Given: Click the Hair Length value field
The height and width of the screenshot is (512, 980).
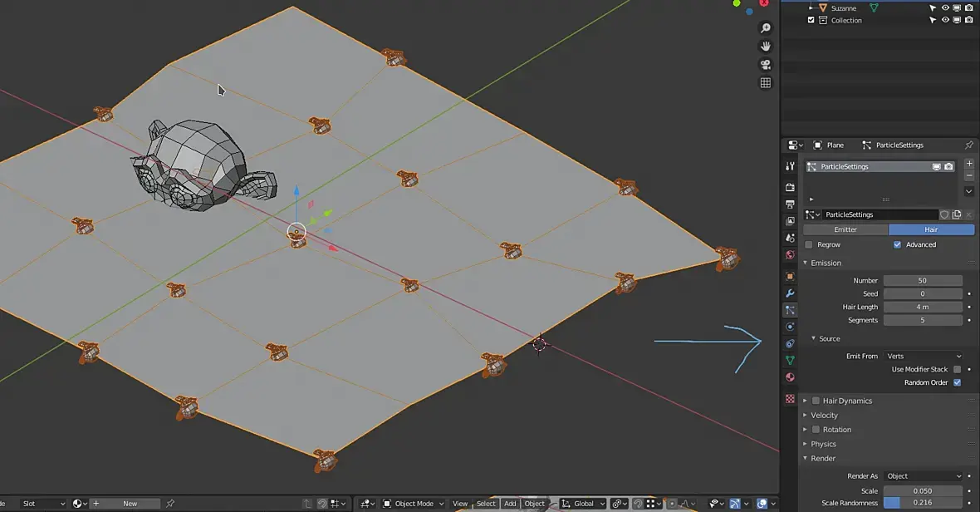Looking at the screenshot, I should coord(923,307).
